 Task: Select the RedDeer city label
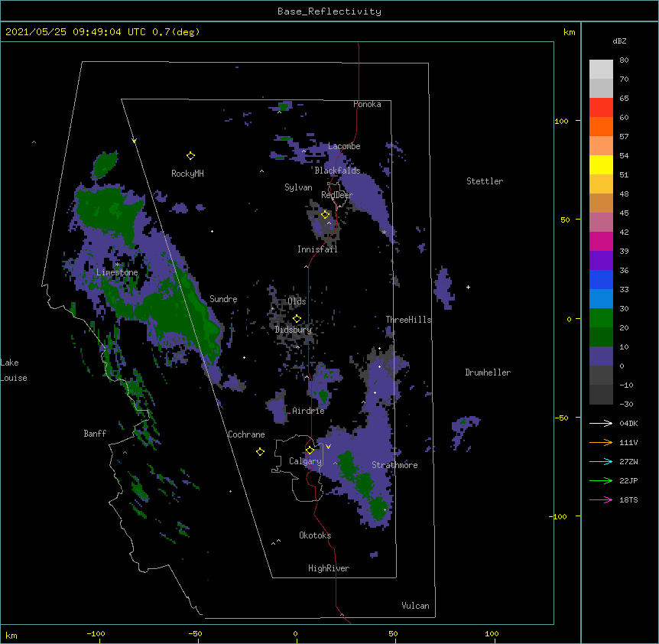pos(337,195)
